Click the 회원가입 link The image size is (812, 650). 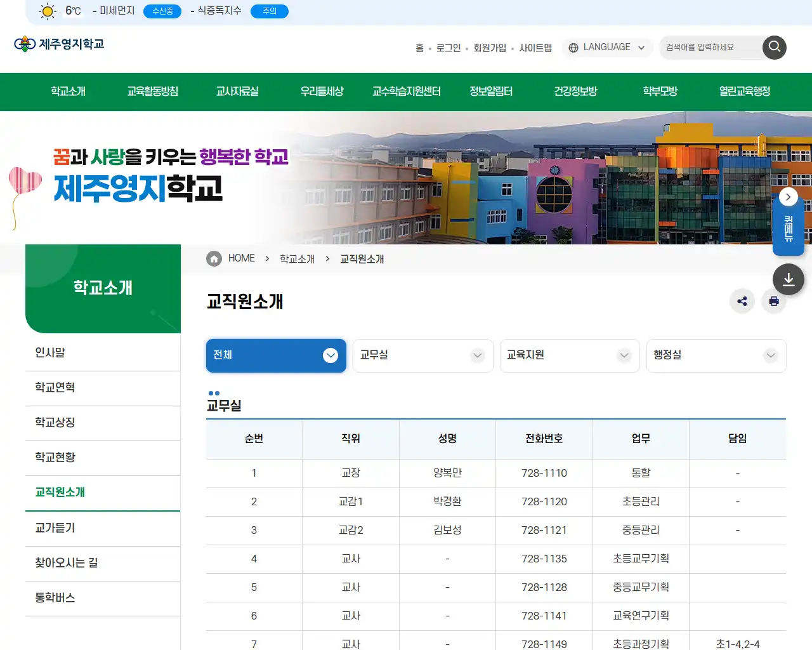coord(490,48)
